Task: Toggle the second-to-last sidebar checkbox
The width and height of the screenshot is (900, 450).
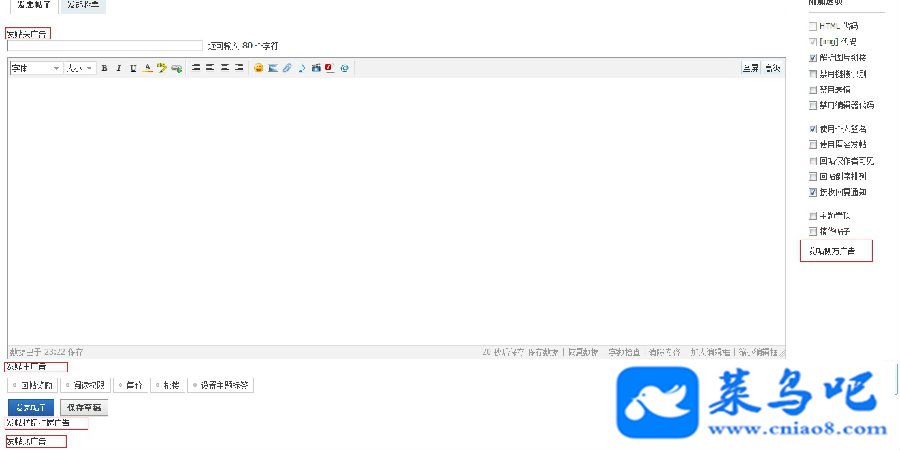Action: pyautogui.click(x=812, y=216)
